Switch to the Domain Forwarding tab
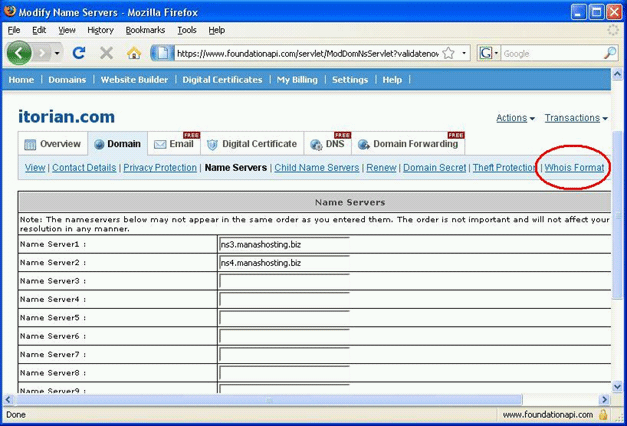Image resolution: width=627 pixels, height=426 pixels. [x=408, y=144]
